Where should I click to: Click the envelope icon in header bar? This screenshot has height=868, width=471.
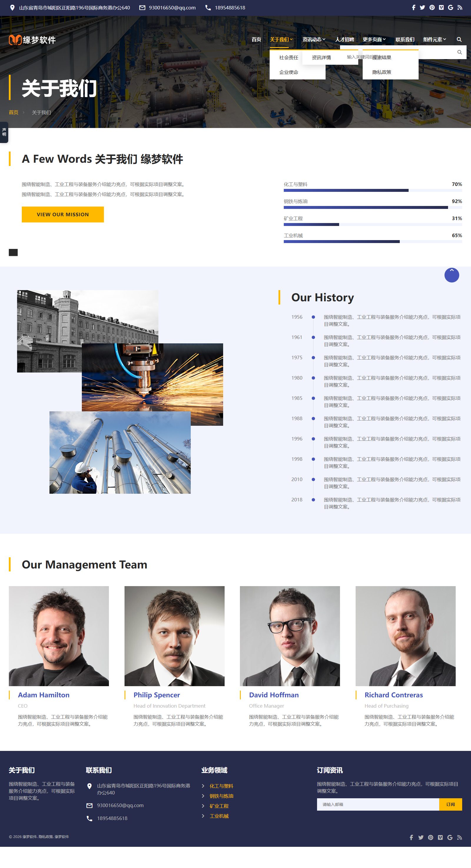[142, 7]
